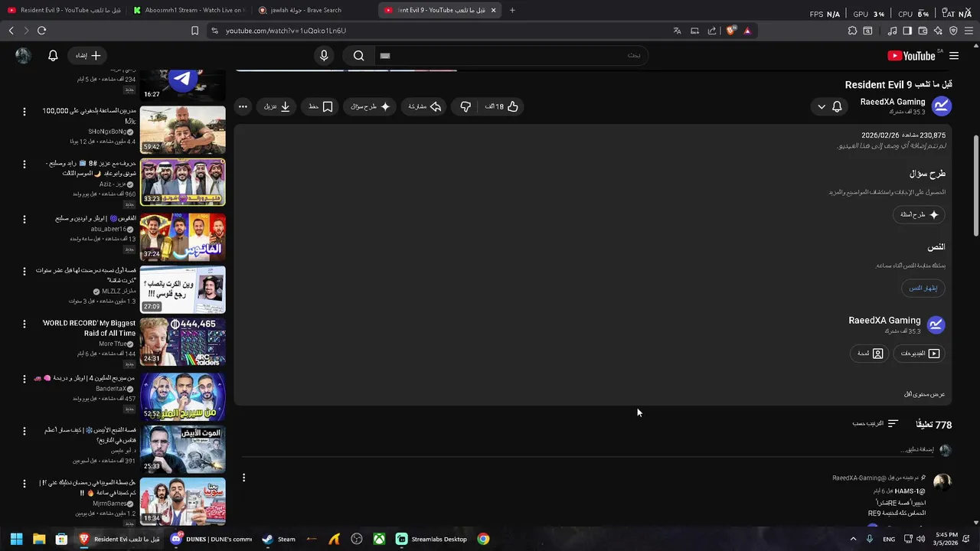Share the video with the share button

tap(425, 107)
